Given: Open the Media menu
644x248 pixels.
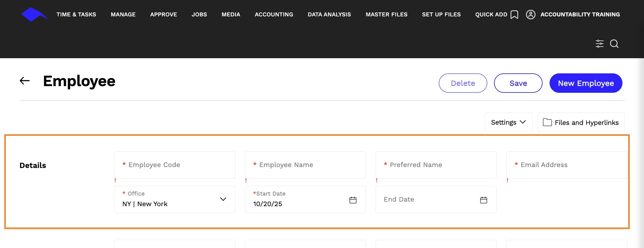Looking at the screenshot, I should [x=231, y=15].
